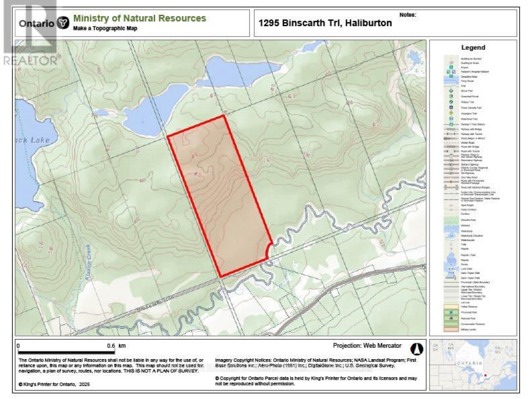532x399 pixels.
Task: Click the Trans Canada Trail legend icon
Action: (x=450, y=107)
